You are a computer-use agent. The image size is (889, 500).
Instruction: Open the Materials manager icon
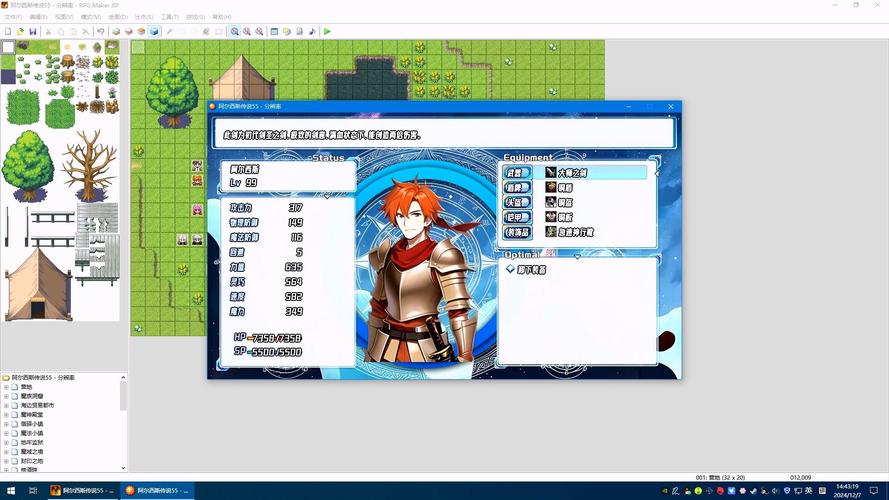click(x=287, y=32)
